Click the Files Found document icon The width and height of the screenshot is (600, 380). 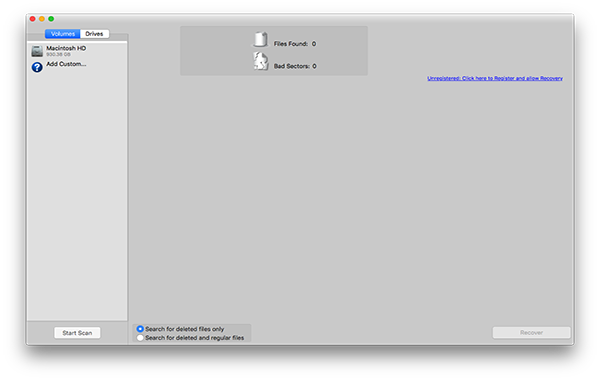click(261, 39)
